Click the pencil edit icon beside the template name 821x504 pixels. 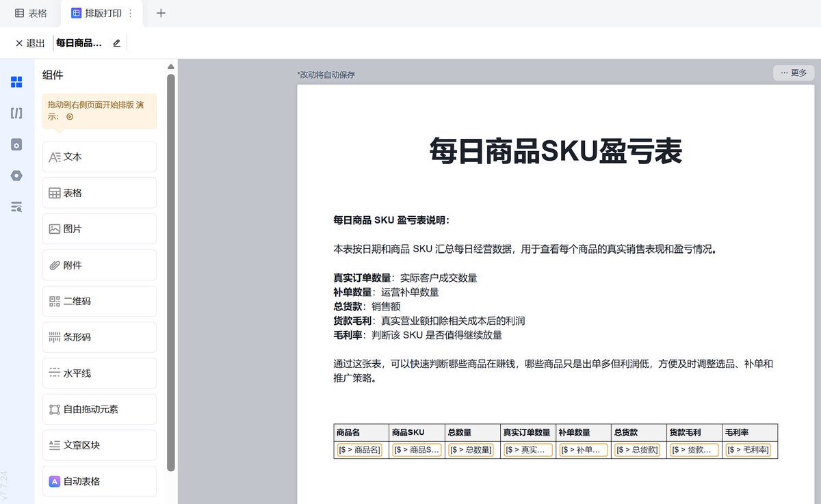coord(116,43)
